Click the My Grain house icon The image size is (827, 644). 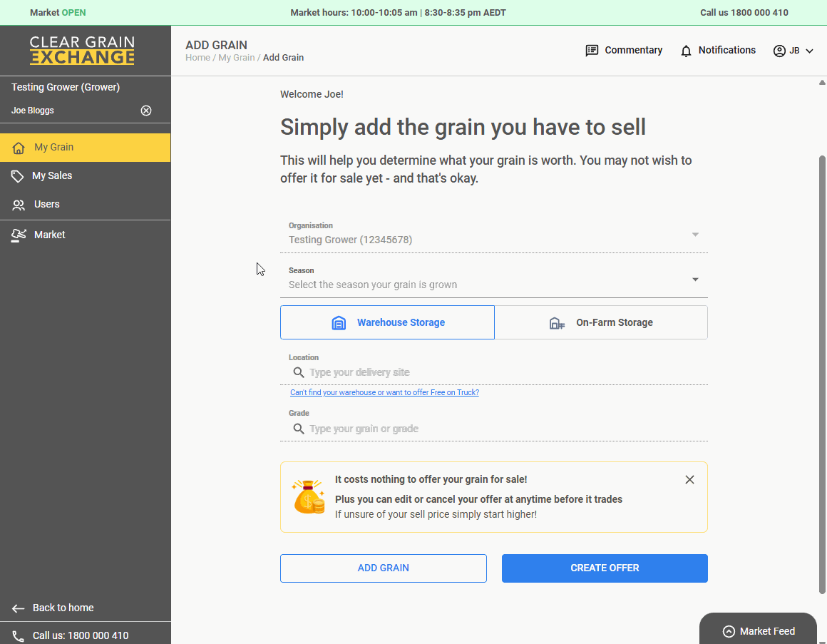(19, 148)
